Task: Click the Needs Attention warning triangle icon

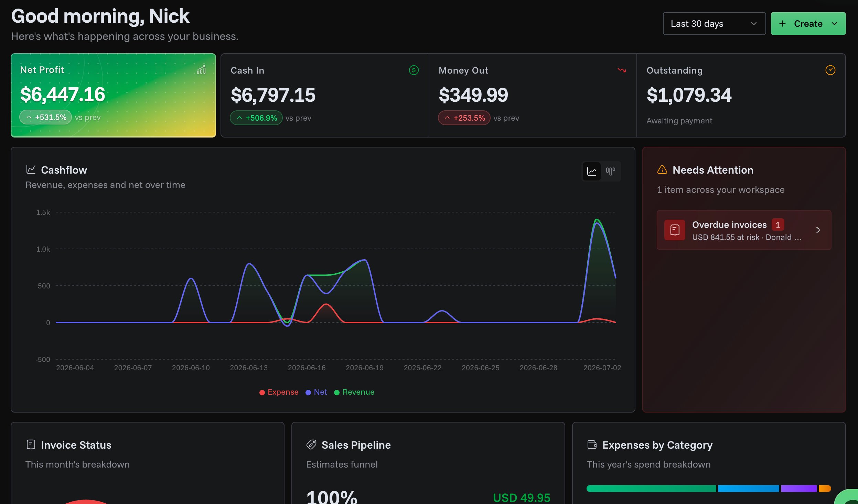Action: 662,170
